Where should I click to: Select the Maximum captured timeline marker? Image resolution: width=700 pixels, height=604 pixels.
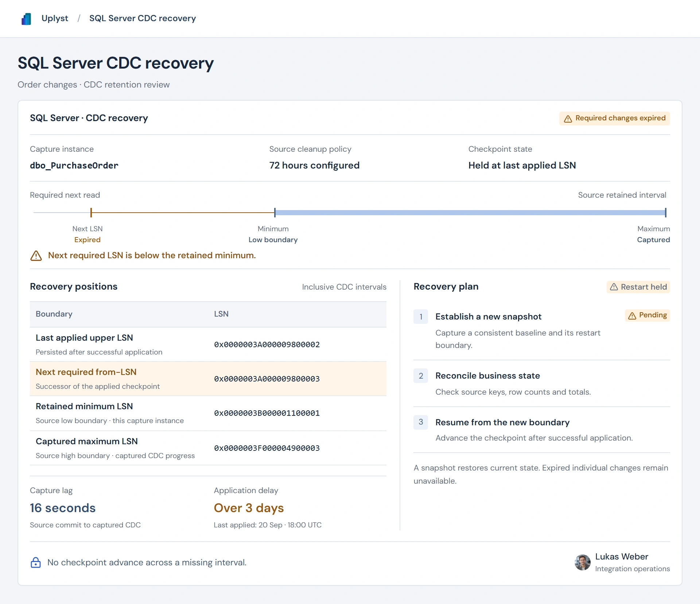[665, 212]
